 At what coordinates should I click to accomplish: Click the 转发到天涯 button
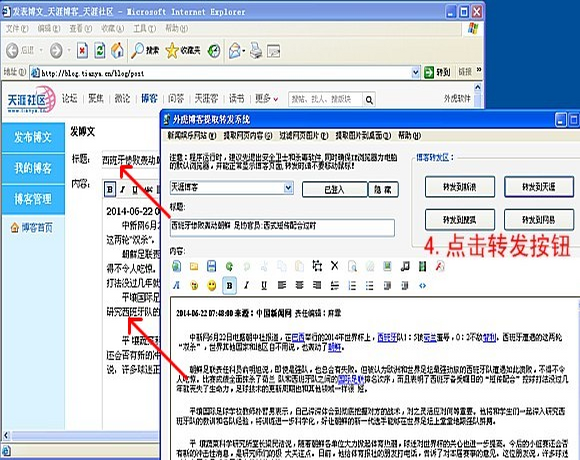539,187
